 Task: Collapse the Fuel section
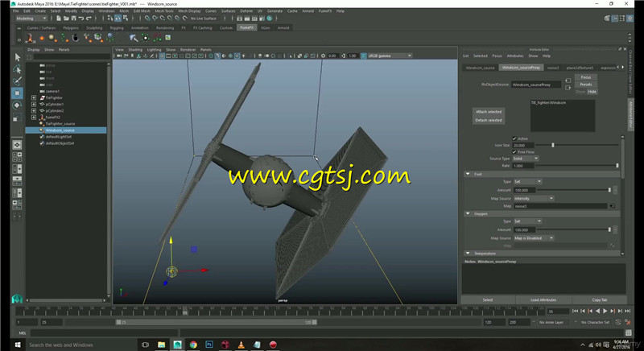(x=468, y=174)
